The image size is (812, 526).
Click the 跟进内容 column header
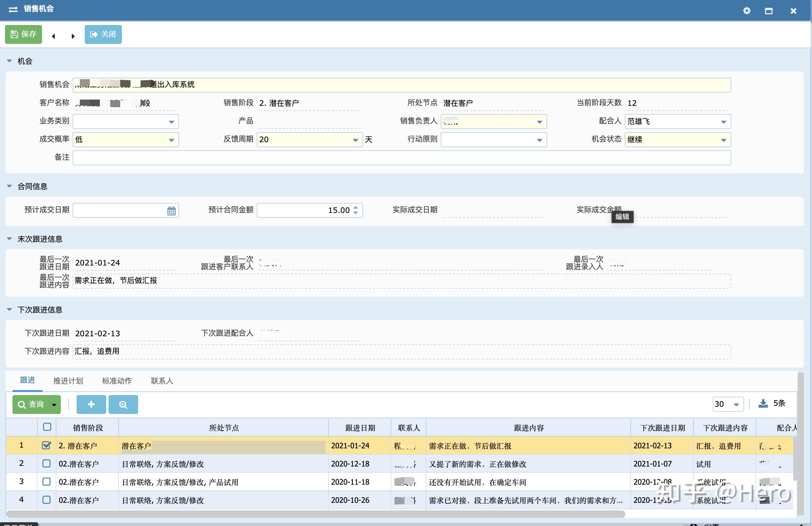pos(528,428)
